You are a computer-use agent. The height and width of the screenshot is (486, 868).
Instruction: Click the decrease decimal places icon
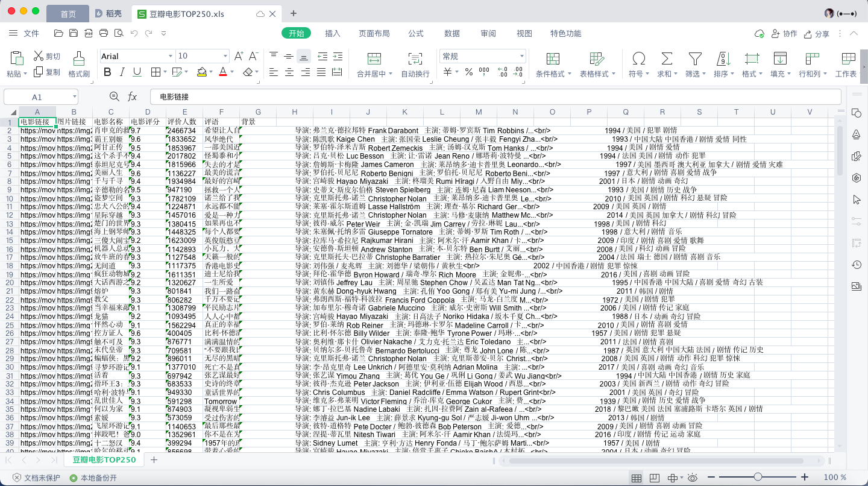point(518,72)
